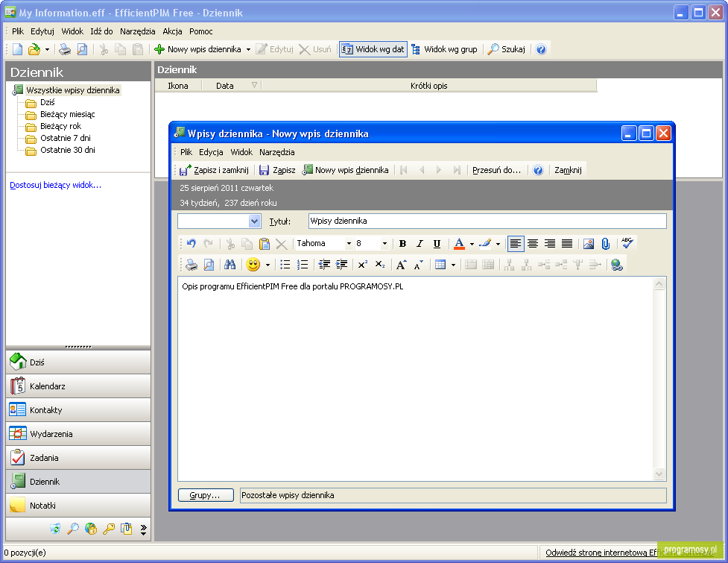Open the font color dropdown arrow
The width and height of the screenshot is (728, 563).
click(472, 244)
